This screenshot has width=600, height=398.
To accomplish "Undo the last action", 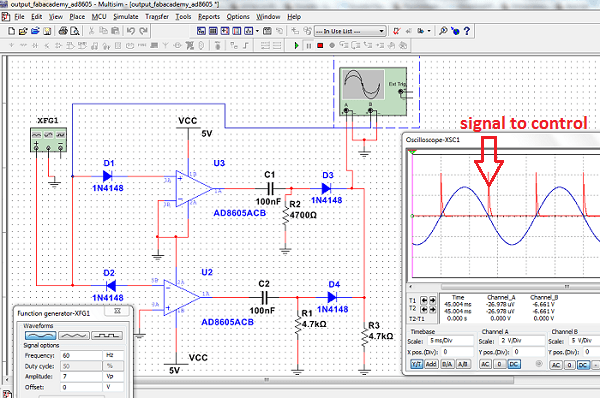I will pos(130,31).
